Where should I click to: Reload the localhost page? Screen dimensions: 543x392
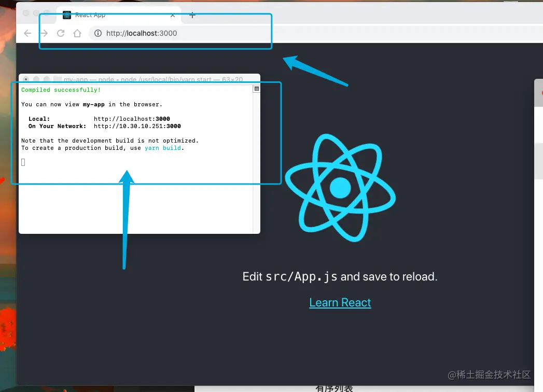point(61,33)
